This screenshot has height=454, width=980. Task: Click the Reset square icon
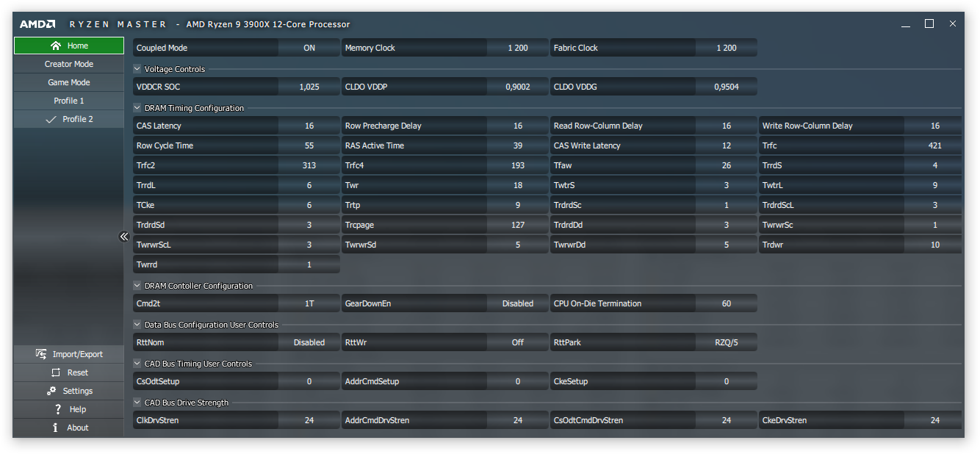point(56,372)
